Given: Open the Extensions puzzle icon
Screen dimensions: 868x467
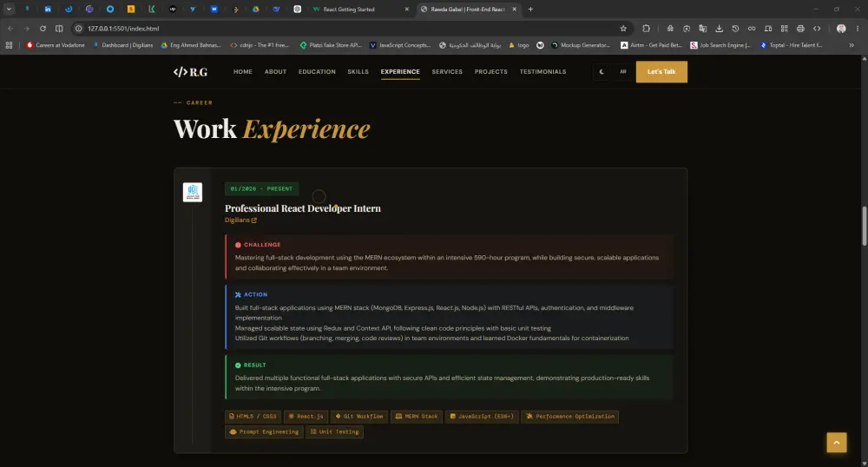Looking at the screenshot, I should (x=646, y=29).
